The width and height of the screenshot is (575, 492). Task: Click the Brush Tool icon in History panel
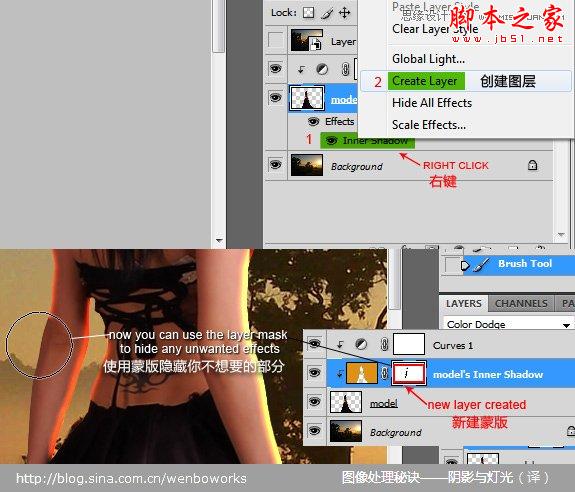tap(481, 264)
